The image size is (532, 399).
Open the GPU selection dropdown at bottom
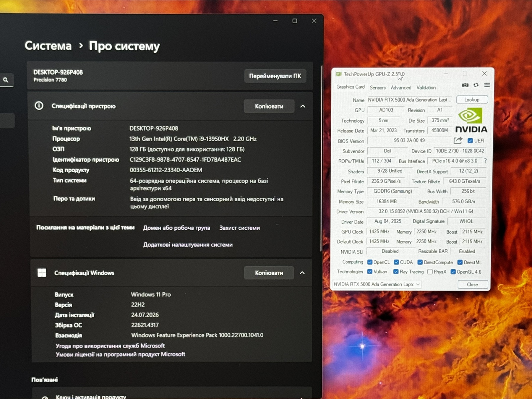tap(377, 284)
